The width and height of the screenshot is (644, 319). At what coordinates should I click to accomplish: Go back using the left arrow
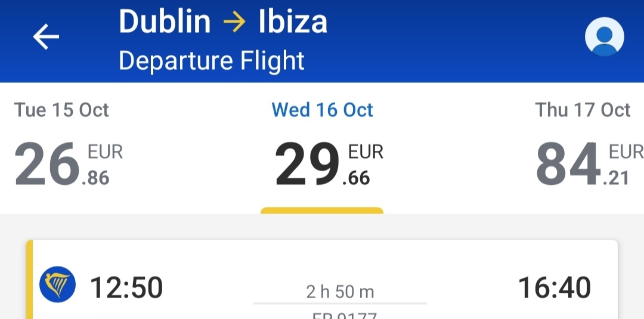point(46,36)
